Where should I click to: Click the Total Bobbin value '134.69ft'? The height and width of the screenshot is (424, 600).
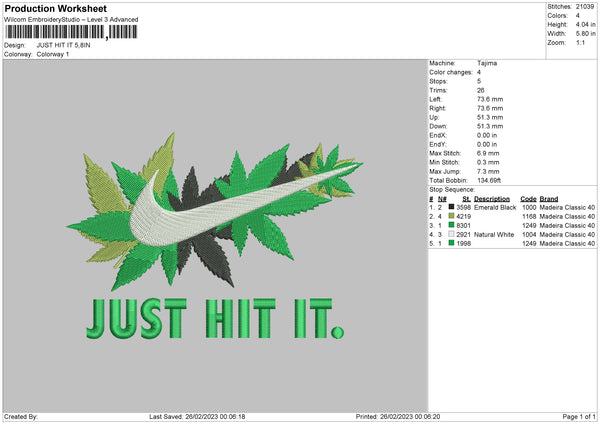click(489, 180)
